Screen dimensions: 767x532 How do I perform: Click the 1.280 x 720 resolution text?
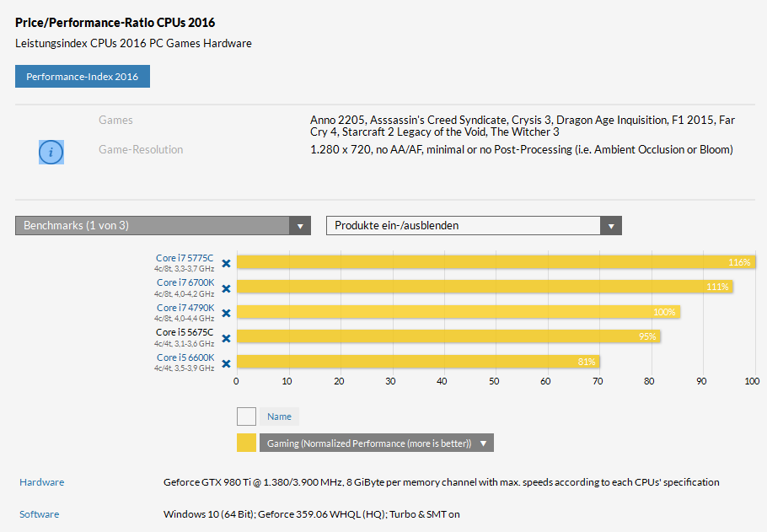tap(522, 149)
